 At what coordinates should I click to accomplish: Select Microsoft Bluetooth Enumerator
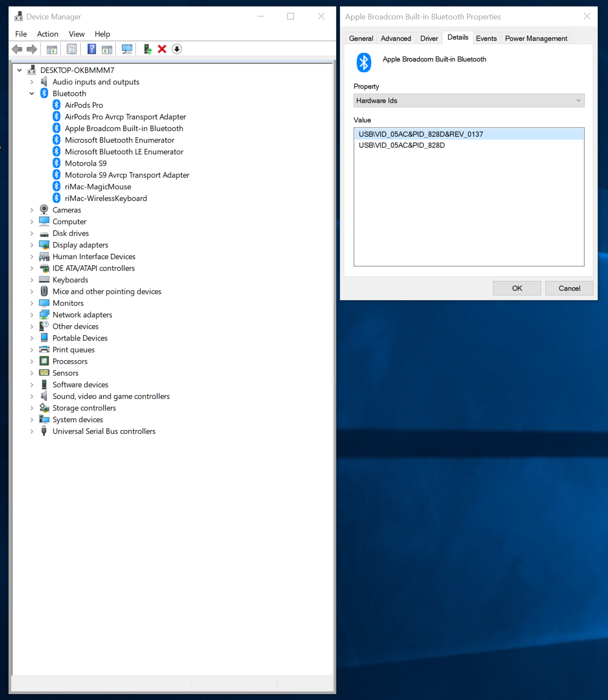tap(120, 140)
